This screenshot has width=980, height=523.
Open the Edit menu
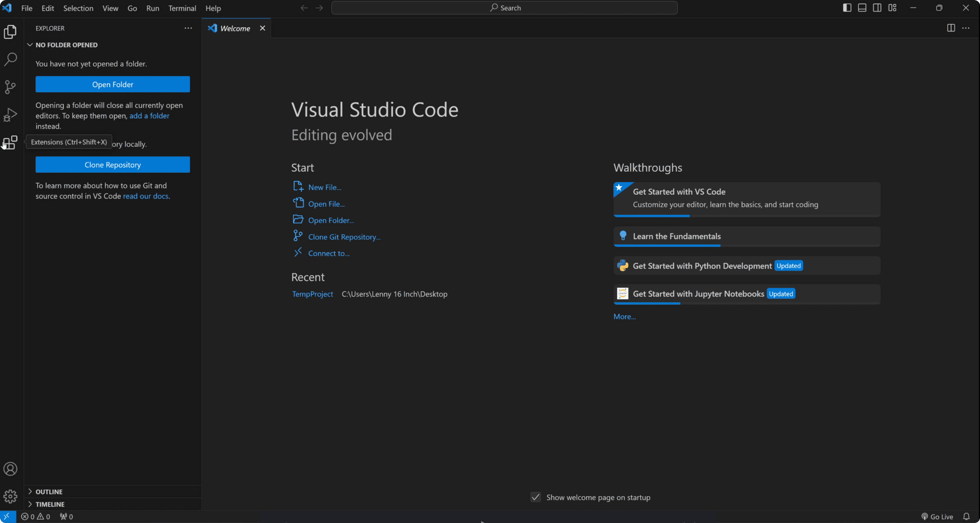click(x=48, y=8)
